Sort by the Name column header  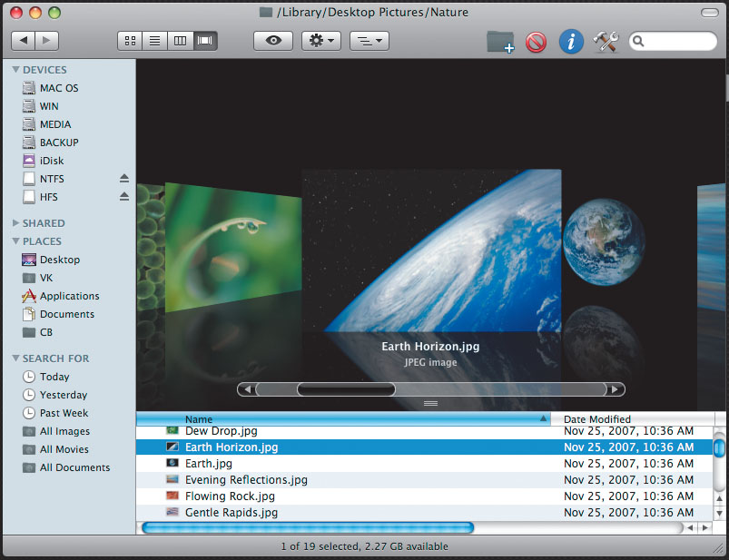(343, 418)
